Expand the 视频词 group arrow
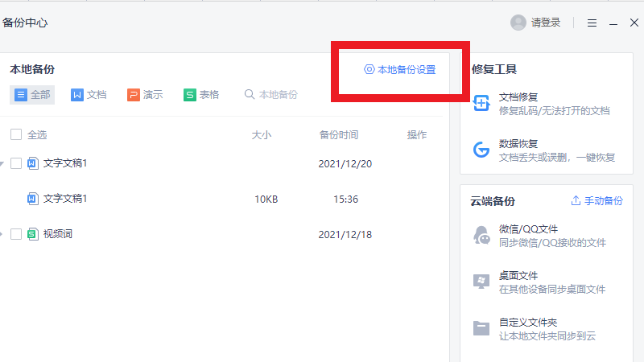The image size is (644, 362). click(2, 234)
